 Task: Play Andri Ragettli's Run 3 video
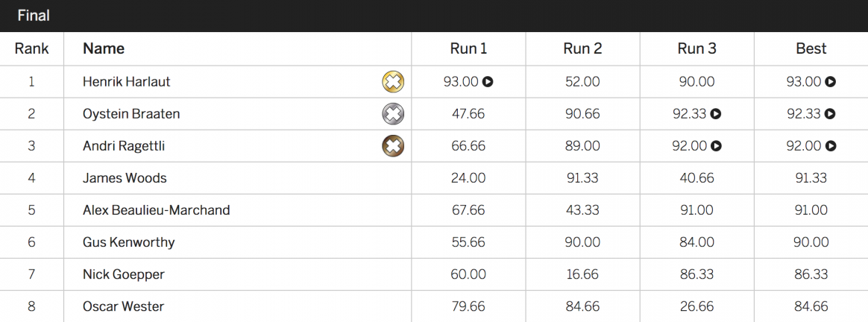tap(717, 146)
